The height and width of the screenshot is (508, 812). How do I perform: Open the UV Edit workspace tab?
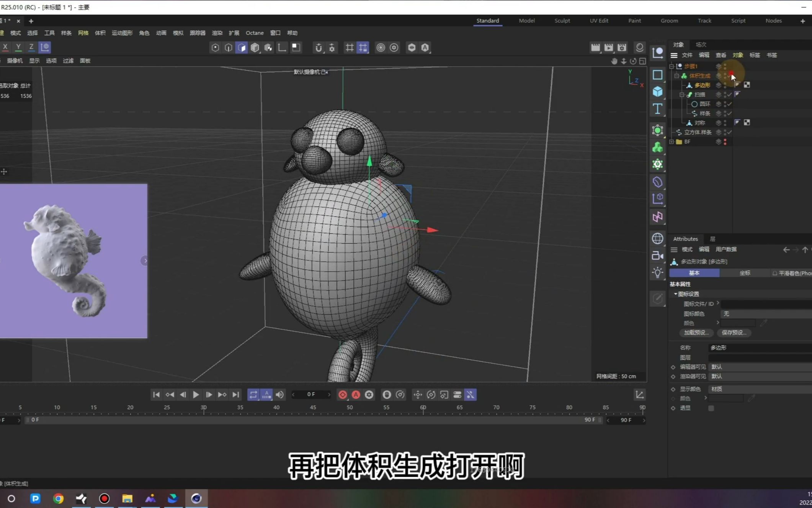point(599,20)
